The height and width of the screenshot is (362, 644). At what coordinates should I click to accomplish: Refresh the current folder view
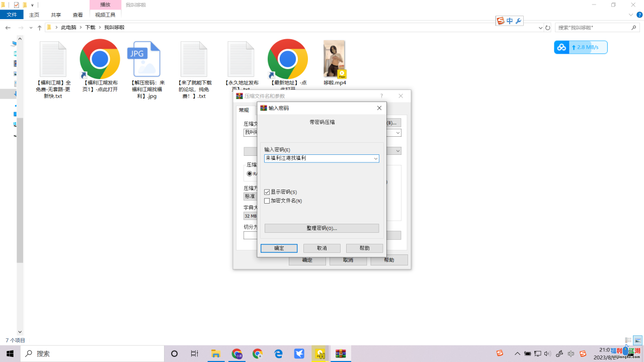coord(548,28)
